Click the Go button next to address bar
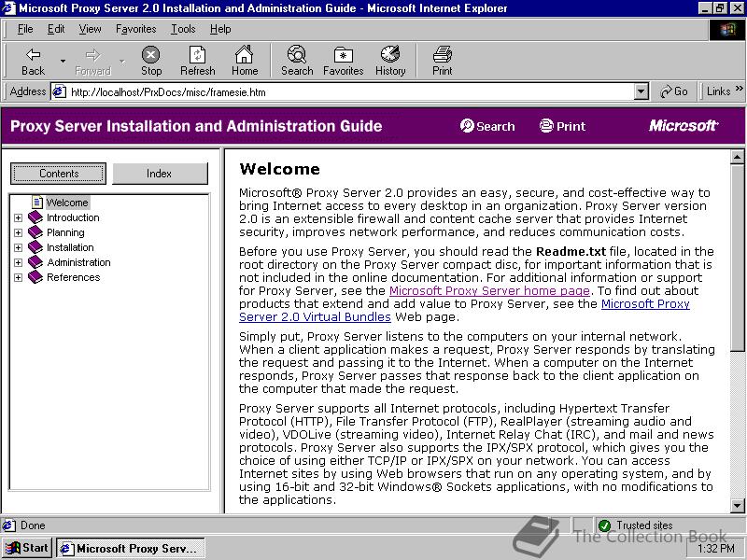This screenshot has height=560, width=747. (673, 91)
